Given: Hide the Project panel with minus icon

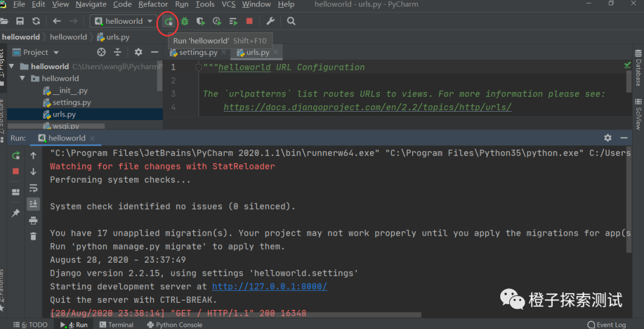Looking at the screenshot, I should tap(155, 52).
